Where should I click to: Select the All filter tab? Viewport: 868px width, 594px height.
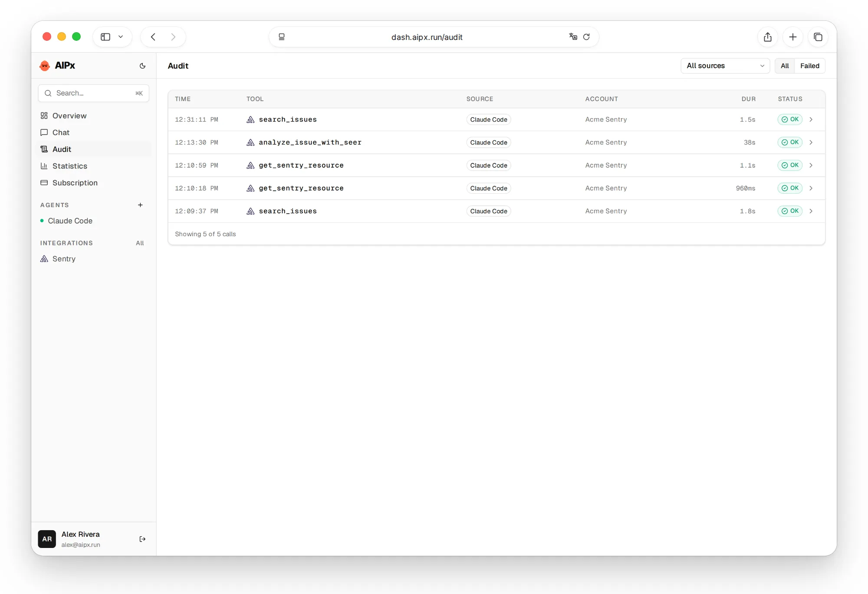tap(785, 66)
